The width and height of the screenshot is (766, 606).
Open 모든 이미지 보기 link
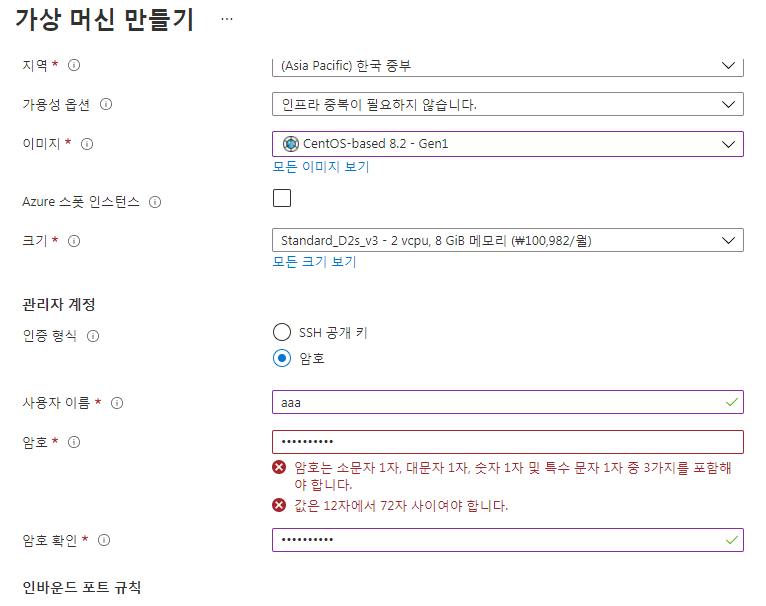(320, 167)
